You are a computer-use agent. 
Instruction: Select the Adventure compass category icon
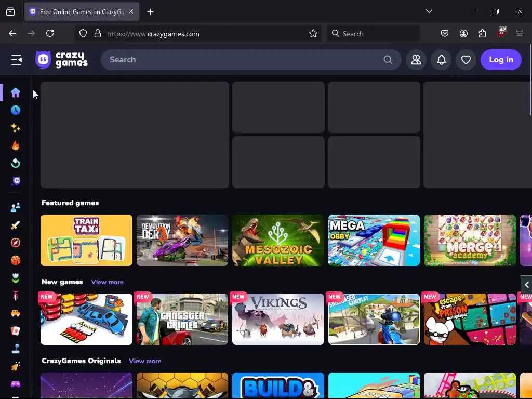[x=15, y=243]
